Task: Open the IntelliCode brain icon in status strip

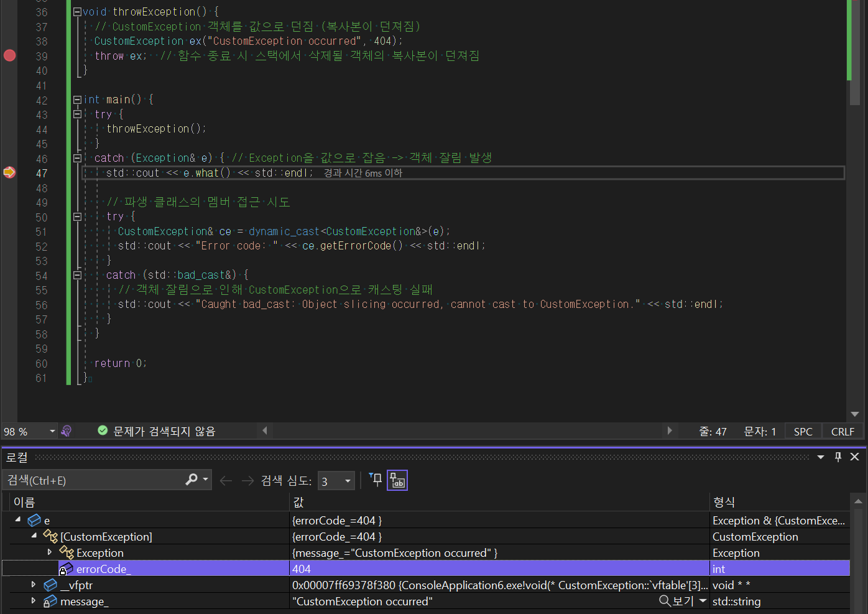Action: [67, 430]
